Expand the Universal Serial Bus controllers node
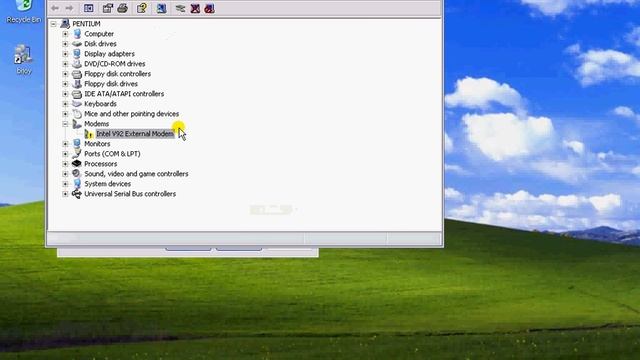Viewport: 640px width, 360px height. 65,194
